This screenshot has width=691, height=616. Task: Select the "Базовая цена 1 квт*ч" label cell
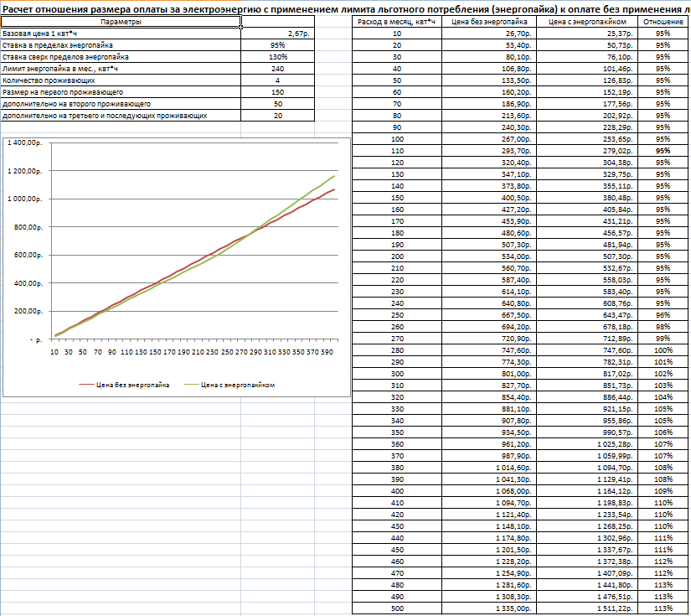click(x=121, y=34)
